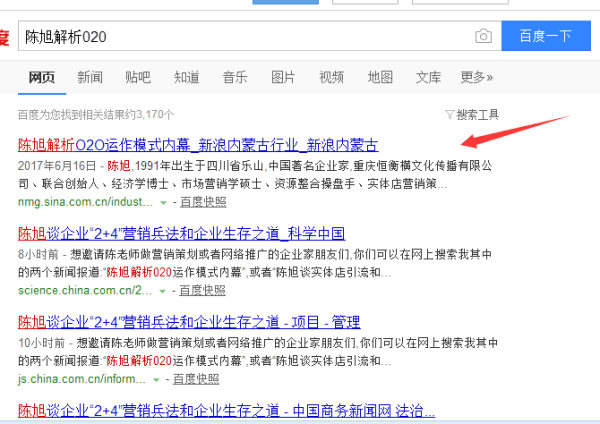Select the 网页 tab
The width and height of the screenshot is (600, 424).
[x=42, y=77]
